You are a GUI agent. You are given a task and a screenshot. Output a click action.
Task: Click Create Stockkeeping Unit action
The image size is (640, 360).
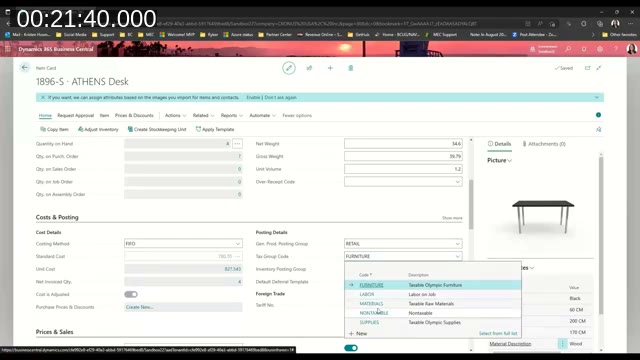tap(157, 129)
